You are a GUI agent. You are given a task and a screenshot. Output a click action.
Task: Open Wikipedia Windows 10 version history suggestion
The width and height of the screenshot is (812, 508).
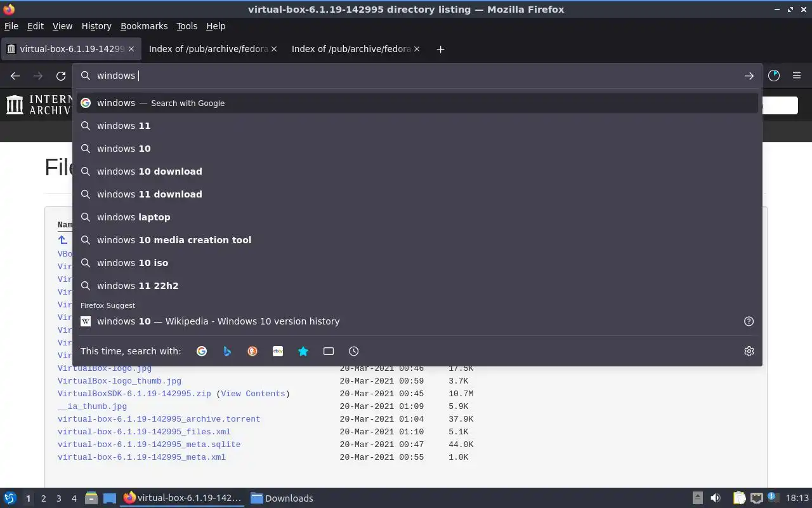click(x=417, y=321)
